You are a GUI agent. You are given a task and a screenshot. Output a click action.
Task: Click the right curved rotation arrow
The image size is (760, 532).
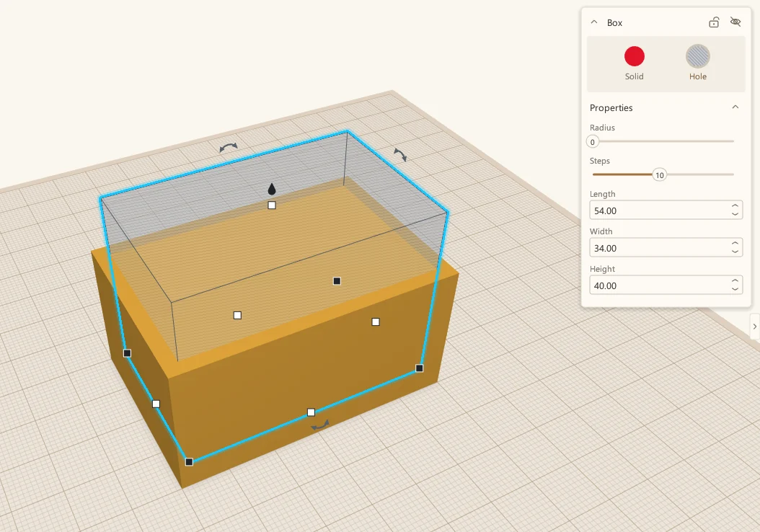(x=400, y=154)
